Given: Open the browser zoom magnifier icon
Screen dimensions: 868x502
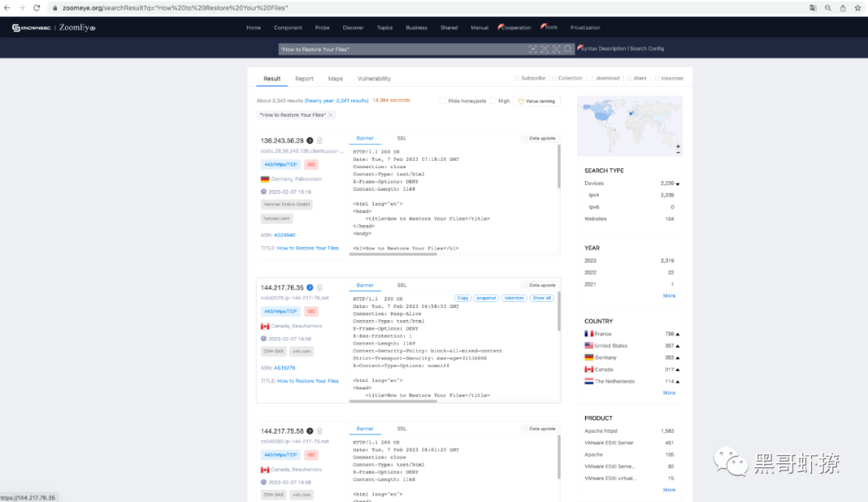Looking at the screenshot, I should tap(828, 8).
